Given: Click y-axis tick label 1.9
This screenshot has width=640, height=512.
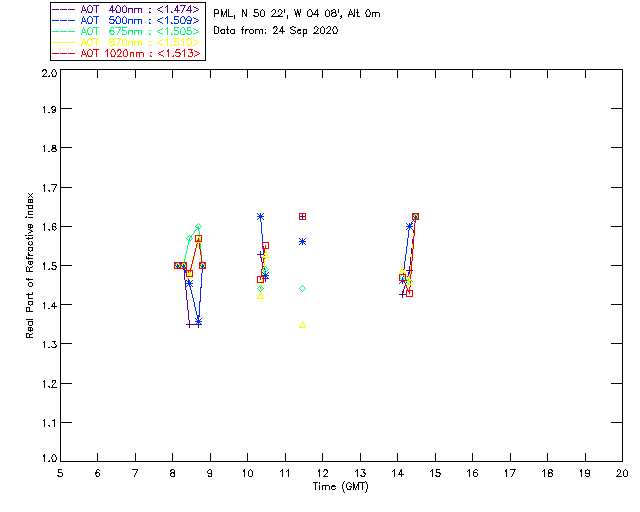Looking at the screenshot, I should click(49, 109).
